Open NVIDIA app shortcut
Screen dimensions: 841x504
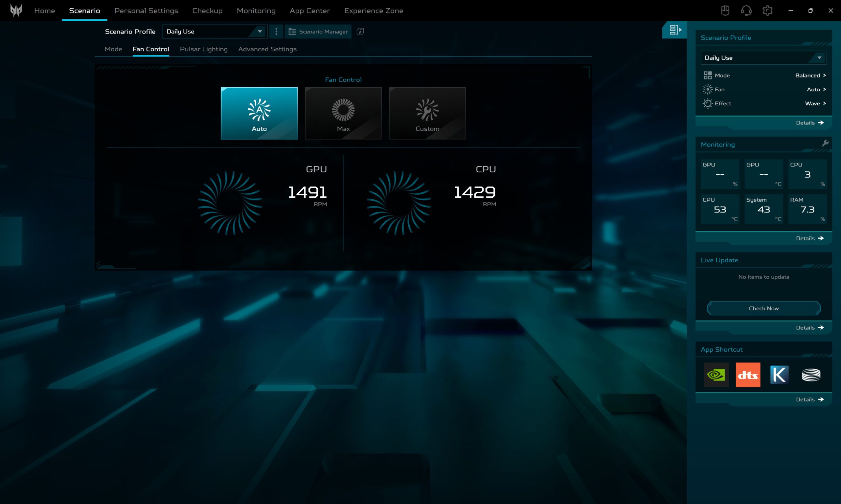tap(716, 375)
